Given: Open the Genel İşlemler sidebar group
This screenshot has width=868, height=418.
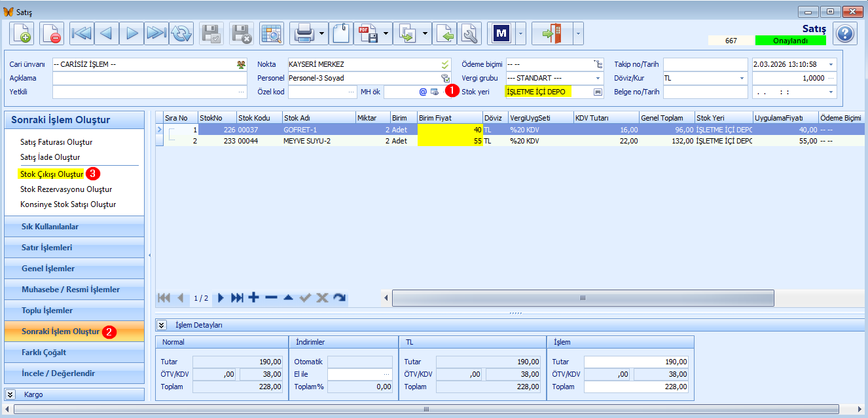Looking at the screenshot, I should (74, 269).
